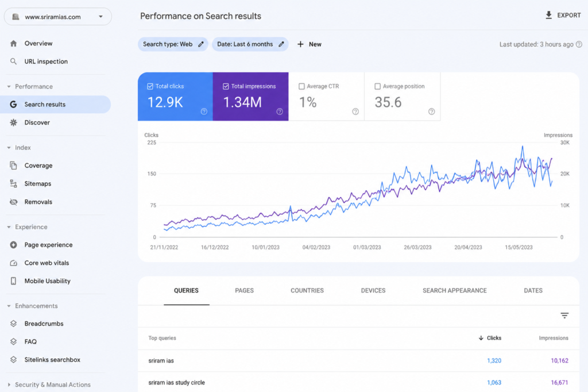Screen dimensions: 588x392
Task: Click the Sitemaps tree icon
Action: [x=14, y=183]
